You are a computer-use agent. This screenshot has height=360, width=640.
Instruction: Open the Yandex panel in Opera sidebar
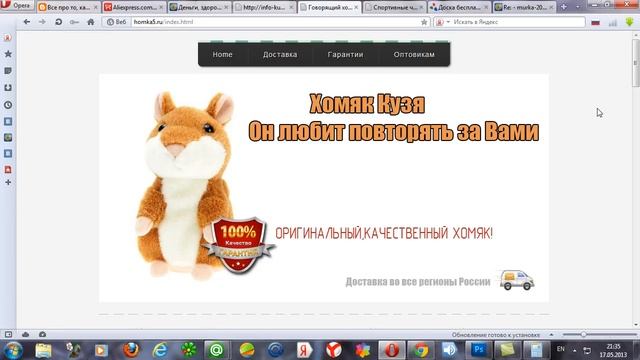pos(8,38)
